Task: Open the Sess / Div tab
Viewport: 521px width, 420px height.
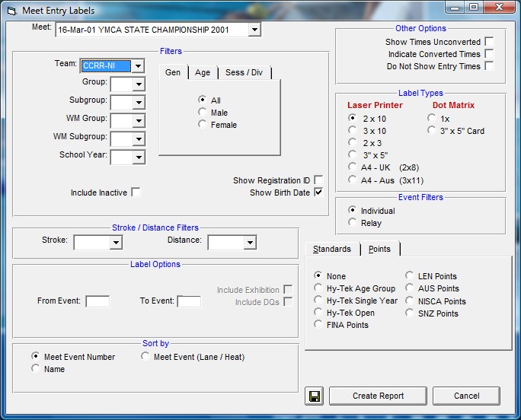Action: click(245, 72)
